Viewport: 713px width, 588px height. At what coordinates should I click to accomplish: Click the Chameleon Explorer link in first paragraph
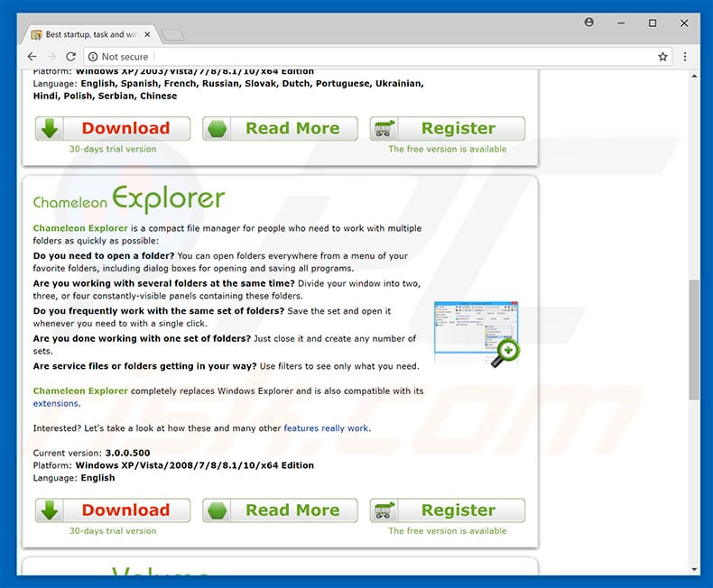click(x=80, y=228)
